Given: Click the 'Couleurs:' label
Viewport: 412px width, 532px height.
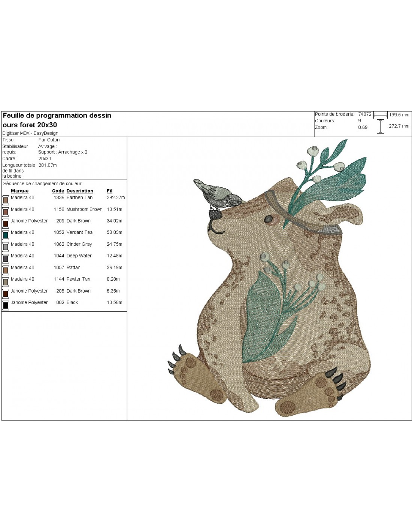Looking at the screenshot, I should pos(325,121).
